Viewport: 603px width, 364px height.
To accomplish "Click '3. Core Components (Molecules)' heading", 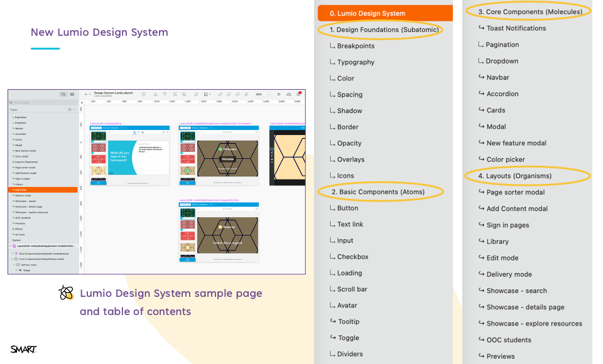I will click(530, 11).
